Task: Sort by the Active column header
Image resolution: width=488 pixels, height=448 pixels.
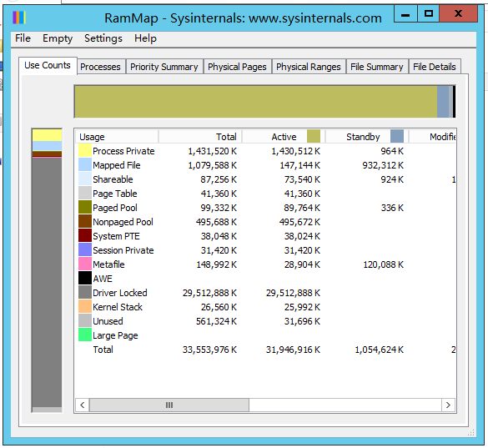Action: click(x=284, y=137)
